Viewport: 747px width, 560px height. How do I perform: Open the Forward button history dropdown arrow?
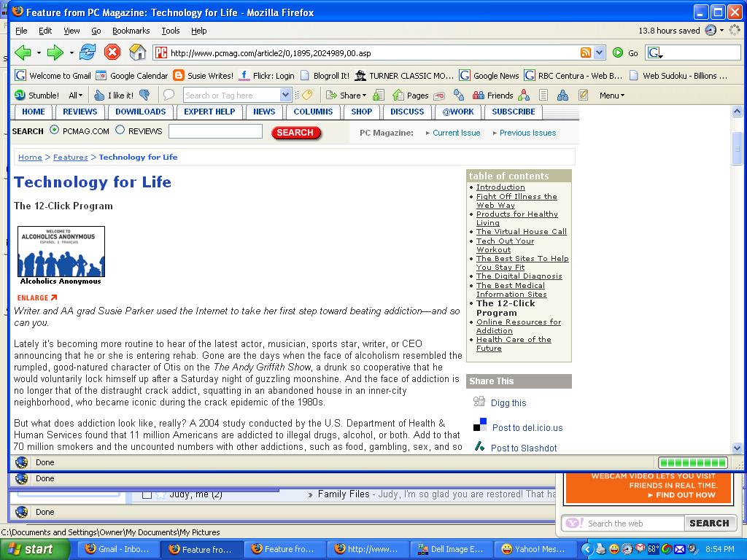pos(71,52)
